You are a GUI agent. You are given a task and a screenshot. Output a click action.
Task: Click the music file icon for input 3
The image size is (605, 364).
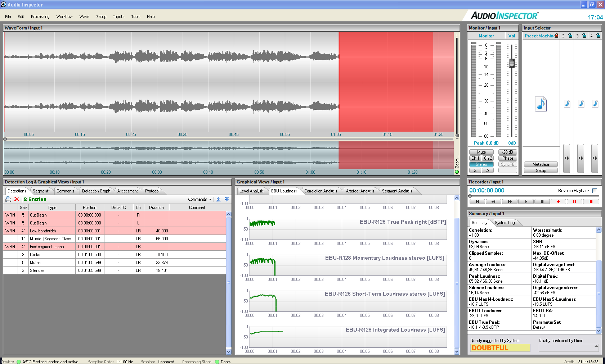point(581,104)
